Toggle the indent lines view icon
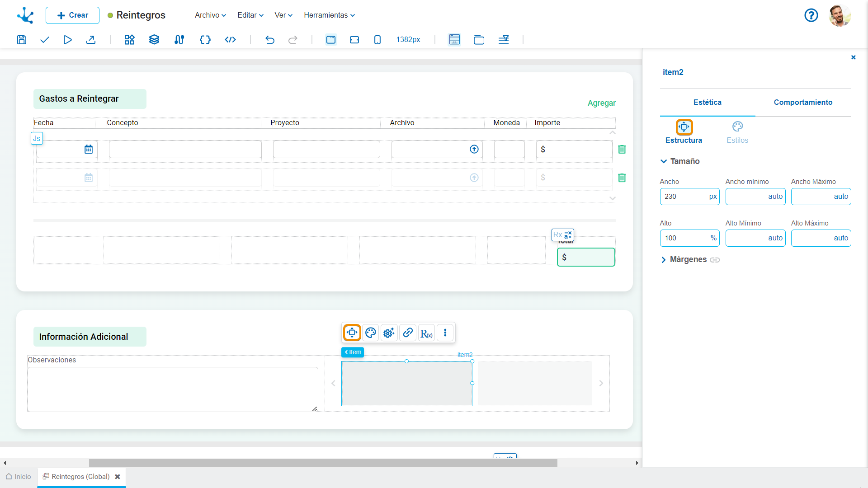This screenshot has height=488, width=868. point(504,40)
